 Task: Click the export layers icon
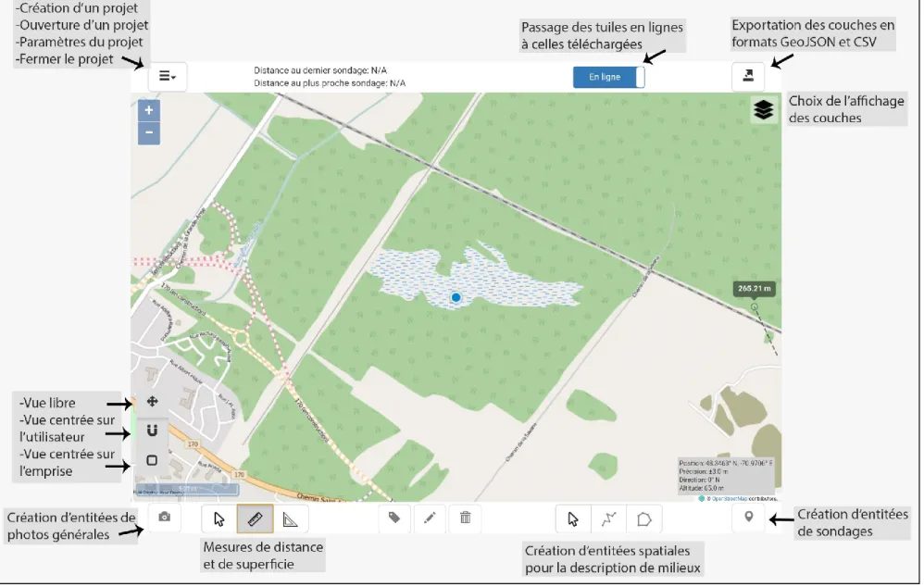(750, 76)
